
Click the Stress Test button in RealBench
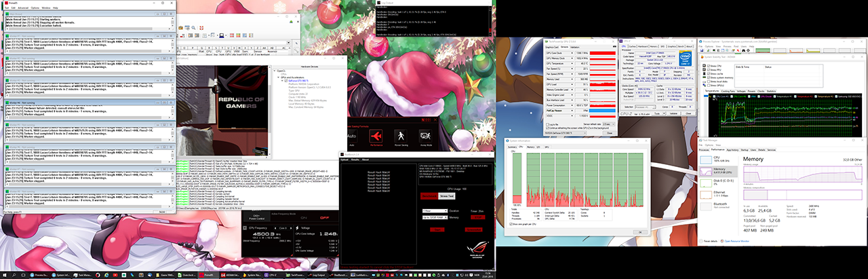[447, 196]
